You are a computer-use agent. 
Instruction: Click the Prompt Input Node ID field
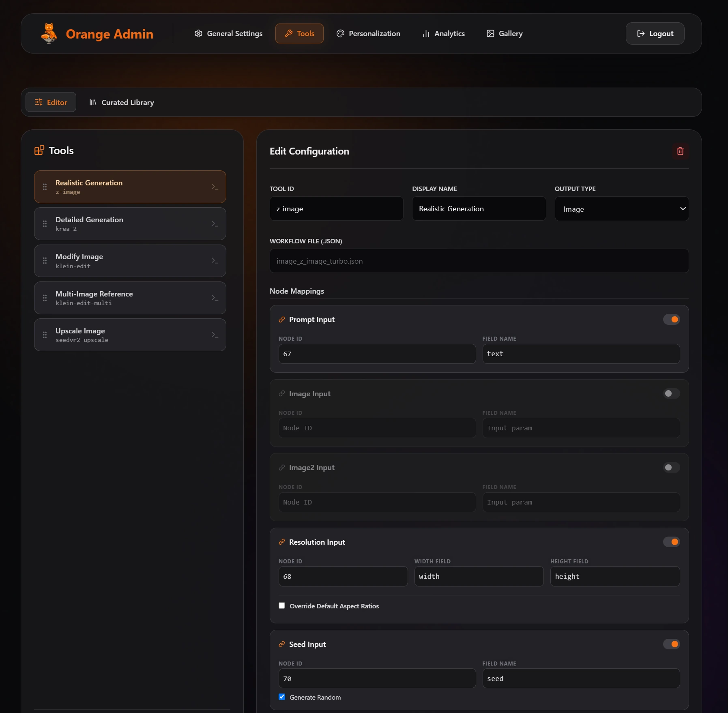[377, 354]
